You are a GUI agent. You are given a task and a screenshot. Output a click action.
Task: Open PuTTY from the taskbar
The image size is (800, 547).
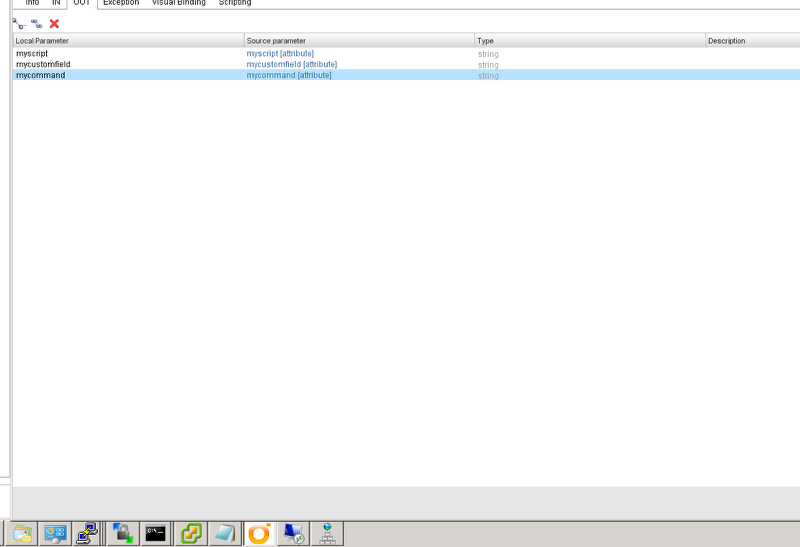click(88, 533)
